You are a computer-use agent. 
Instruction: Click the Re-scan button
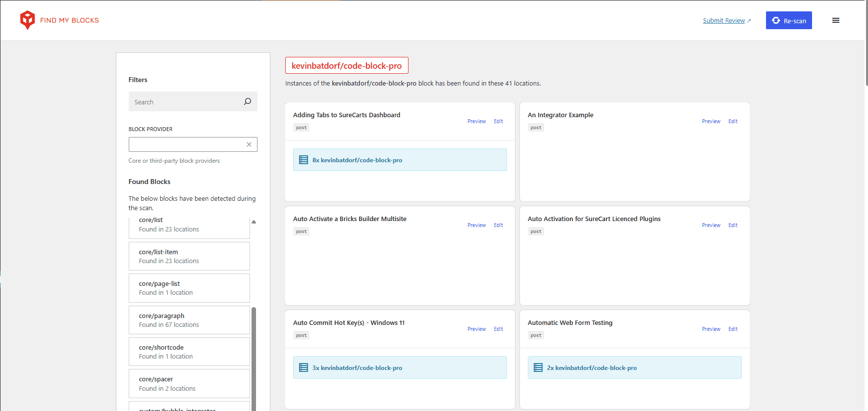[789, 20]
